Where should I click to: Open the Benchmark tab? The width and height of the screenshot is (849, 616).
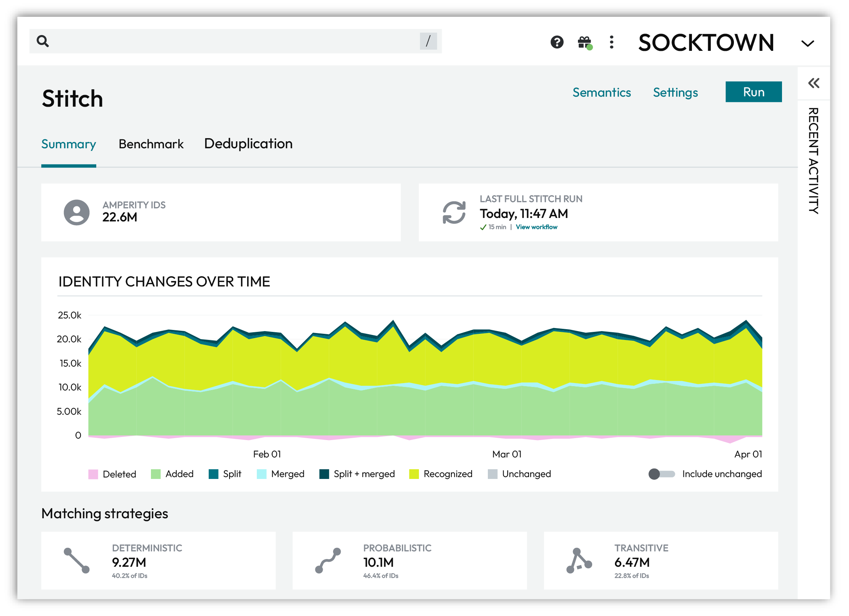click(151, 144)
